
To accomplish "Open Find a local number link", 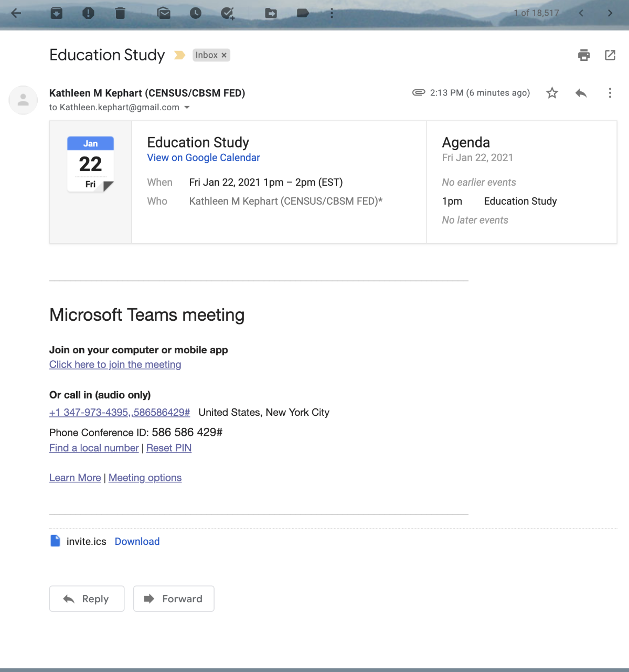I will tap(94, 448).
